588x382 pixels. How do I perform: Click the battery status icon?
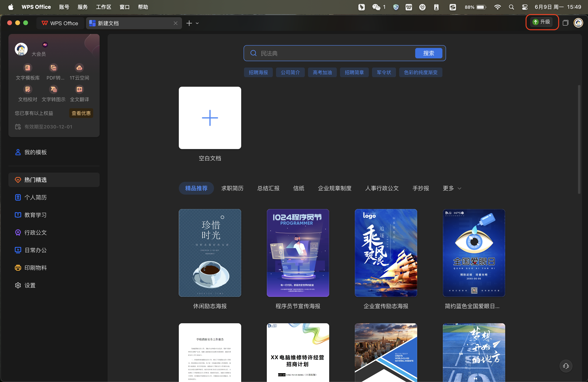coord(481,7)
